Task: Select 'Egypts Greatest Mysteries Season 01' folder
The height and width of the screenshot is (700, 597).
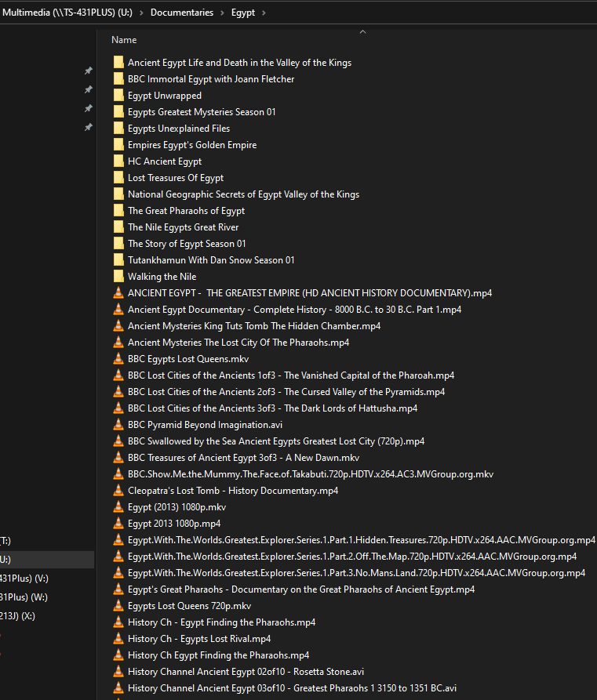Action: (202, 112)
